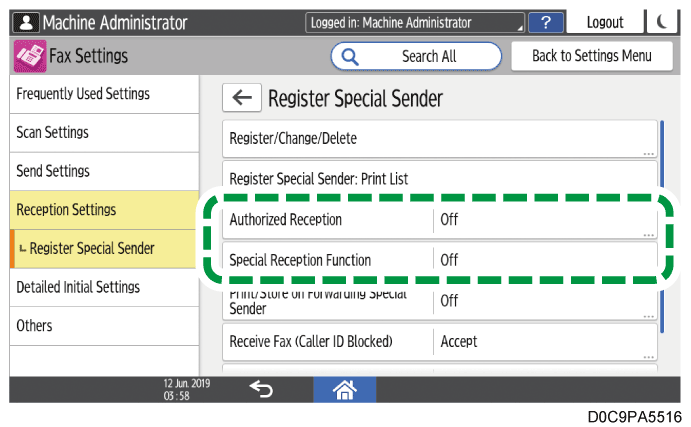Screen dimensions: 691x427
Task: Open Register Special Sender: Print List
Action: point(440,179)
